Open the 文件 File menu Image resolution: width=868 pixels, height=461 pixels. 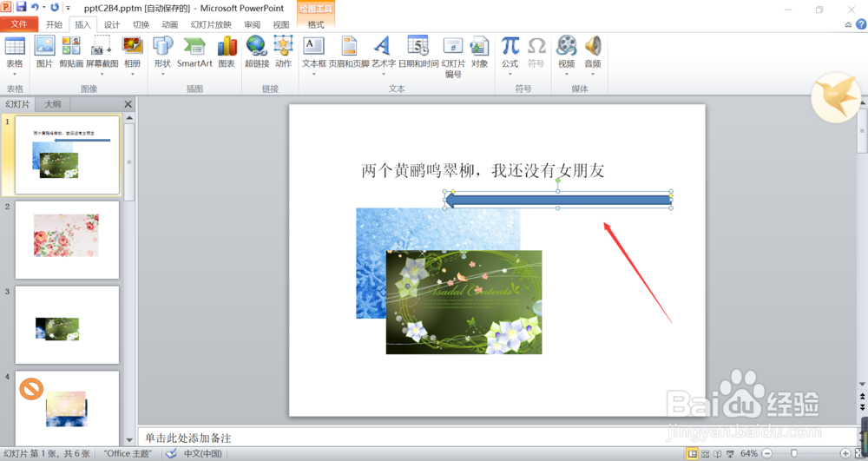click(x=19, y=24)
